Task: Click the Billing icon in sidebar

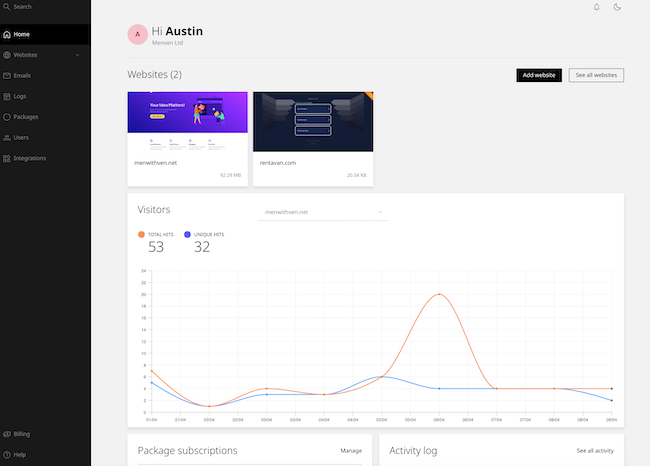Action: (x=7, y=434)
